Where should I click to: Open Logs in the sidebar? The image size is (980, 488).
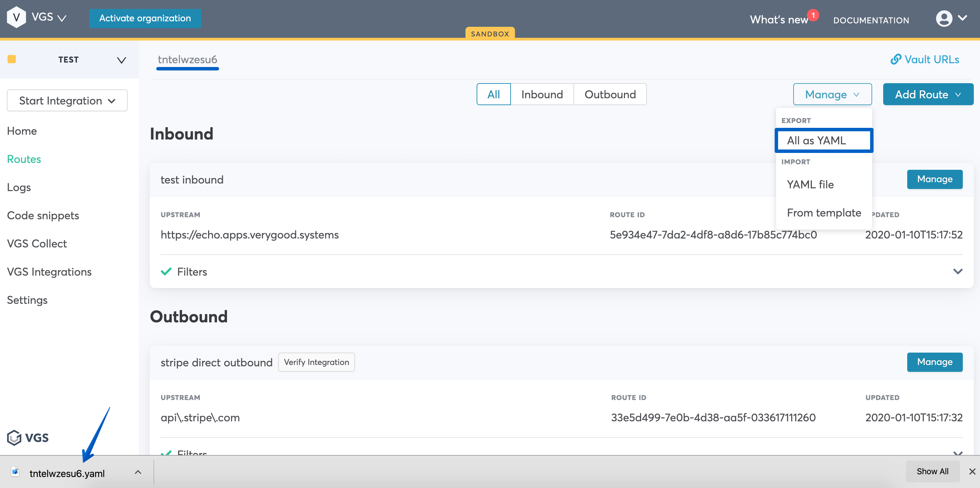coord(19,187)
